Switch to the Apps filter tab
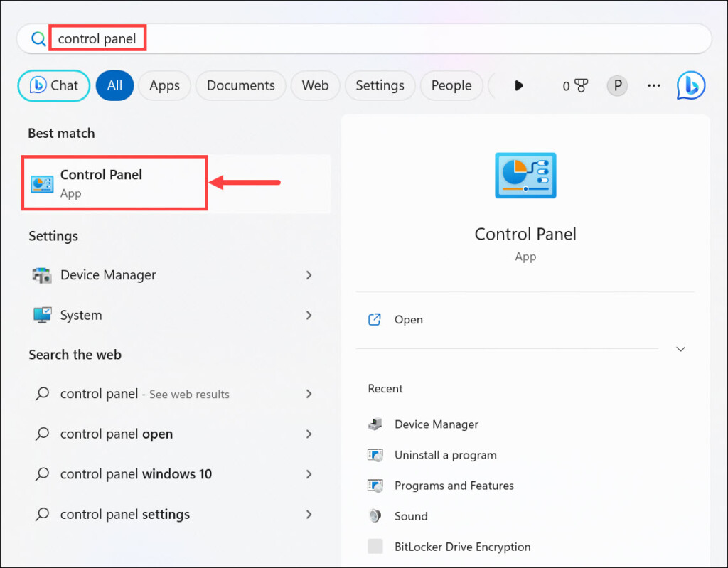Image resolution: width=728 pixels, height=568 pixels. point(164,85)
